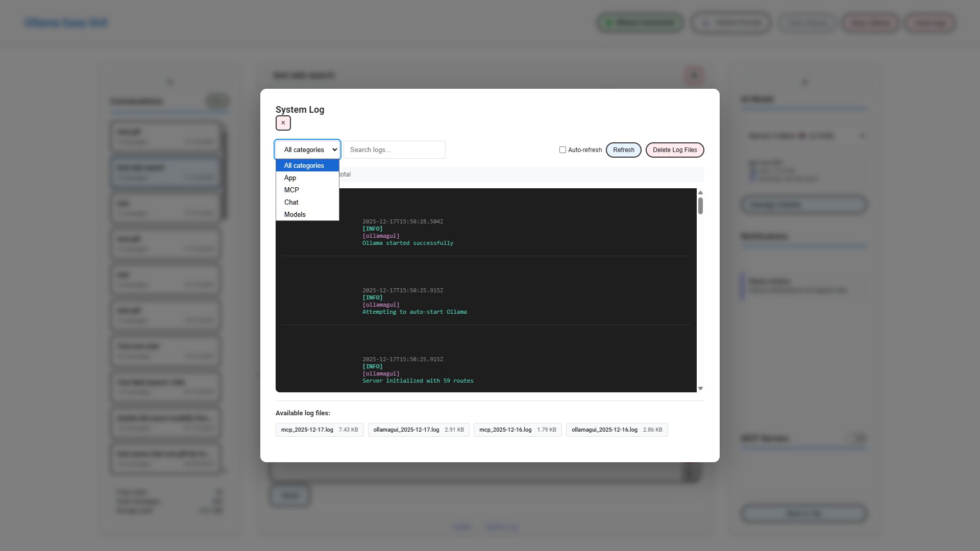980x551 pixels.
Task: Close the System Log dialog
Action: tap(283, 123)
